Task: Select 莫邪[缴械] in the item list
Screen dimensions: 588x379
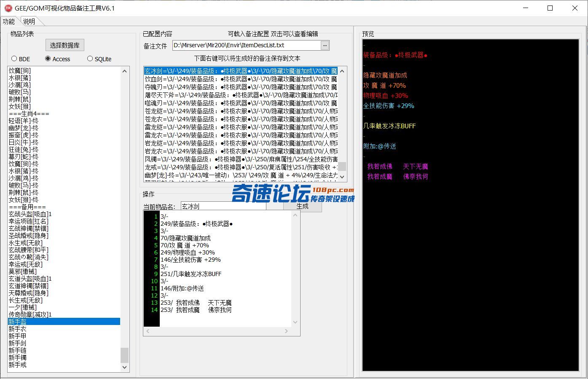Action: click(x=64, y=271)
